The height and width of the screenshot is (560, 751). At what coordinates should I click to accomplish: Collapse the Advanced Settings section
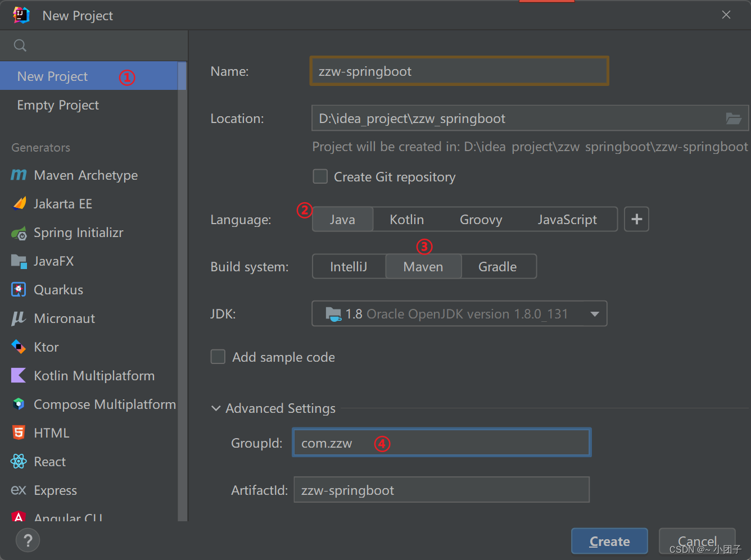(x=216, y=408)
